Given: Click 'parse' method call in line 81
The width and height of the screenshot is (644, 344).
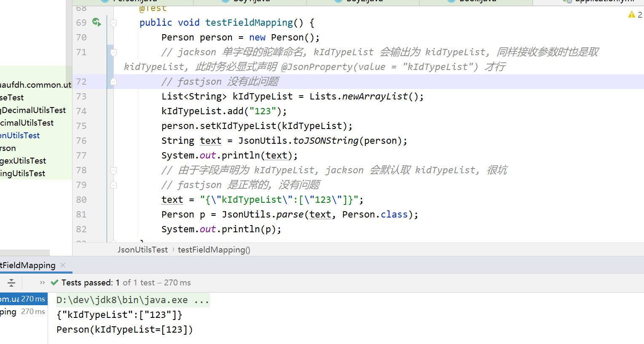Looking at the screenshot, I should pyautogui.click(x=290, y=215).
